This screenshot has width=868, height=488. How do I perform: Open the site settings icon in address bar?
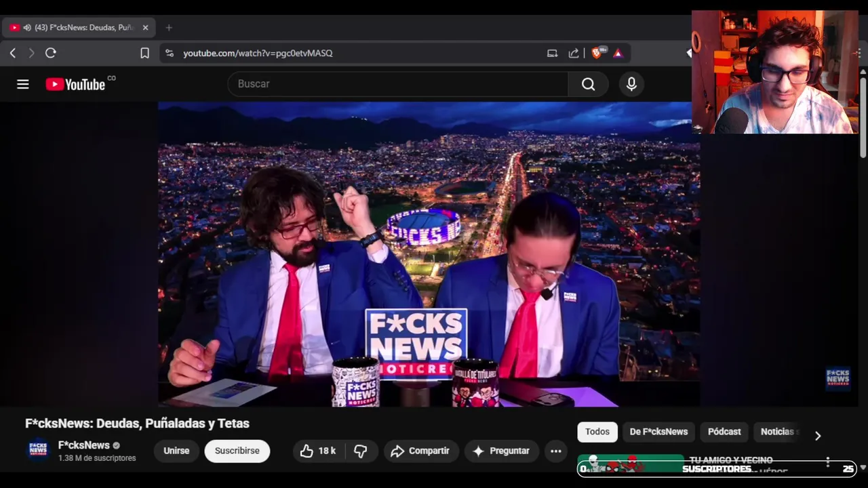click(x=170, y=53)
